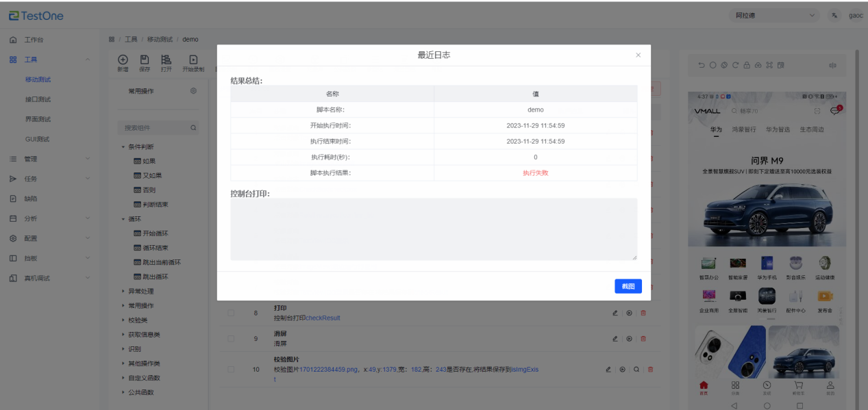Expand the 异常处理 tree node

[140, 291]
